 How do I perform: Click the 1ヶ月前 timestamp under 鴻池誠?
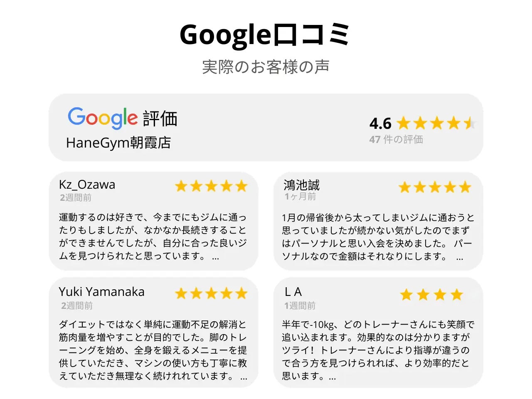pos(300,197)
